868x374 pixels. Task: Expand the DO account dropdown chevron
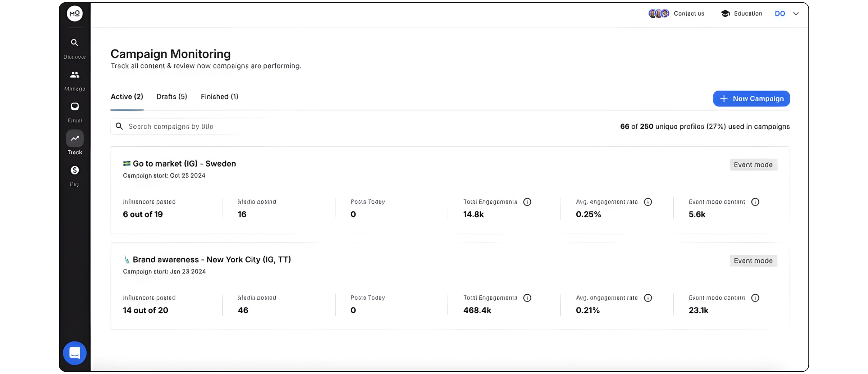tap(796, 14)
